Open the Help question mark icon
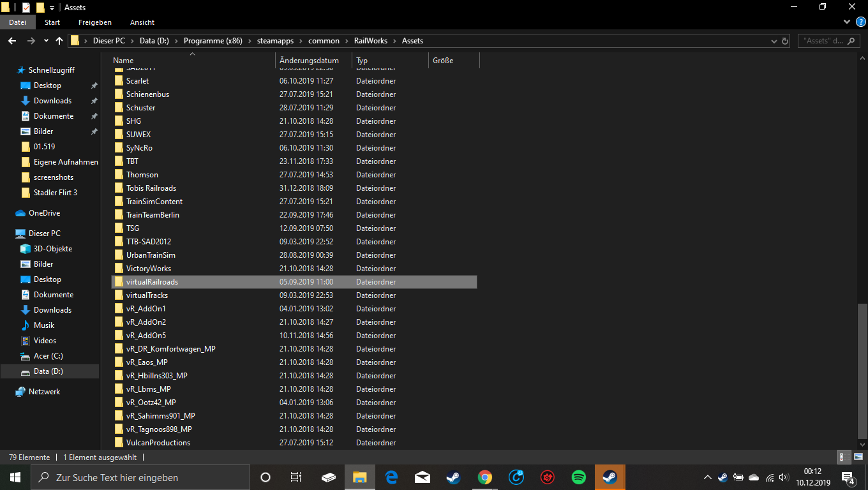The width and height of the screenshot is (868, 490). pos(860,22)
